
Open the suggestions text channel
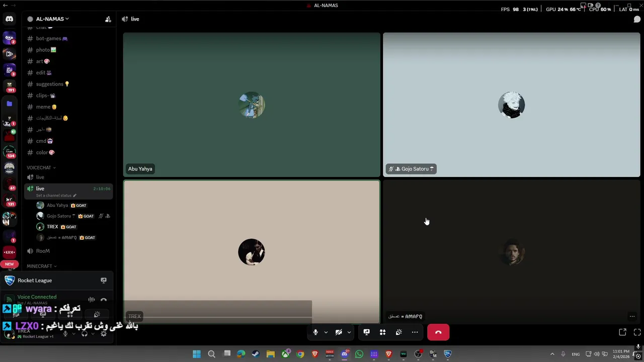(x=68, y=84)
